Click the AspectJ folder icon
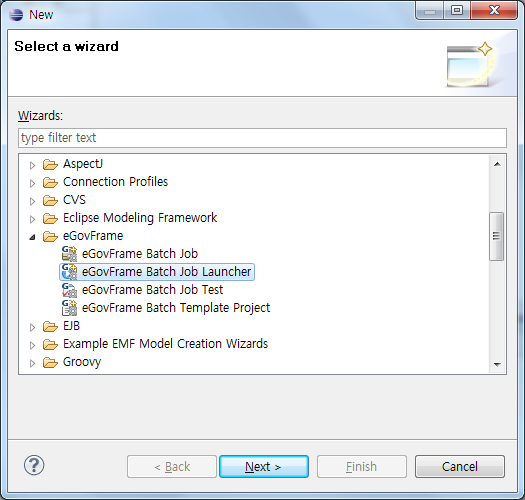This screenshot has height=500, width=525. [50, 164]
